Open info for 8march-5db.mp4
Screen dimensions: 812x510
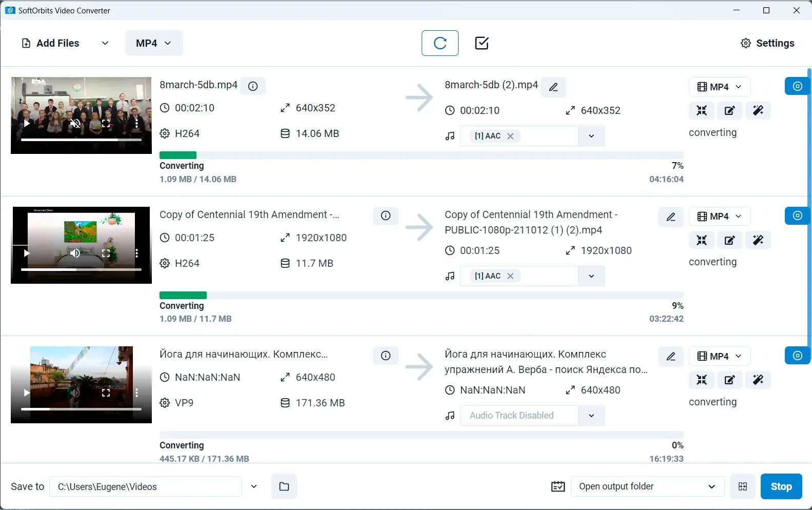tap(252, 86)
